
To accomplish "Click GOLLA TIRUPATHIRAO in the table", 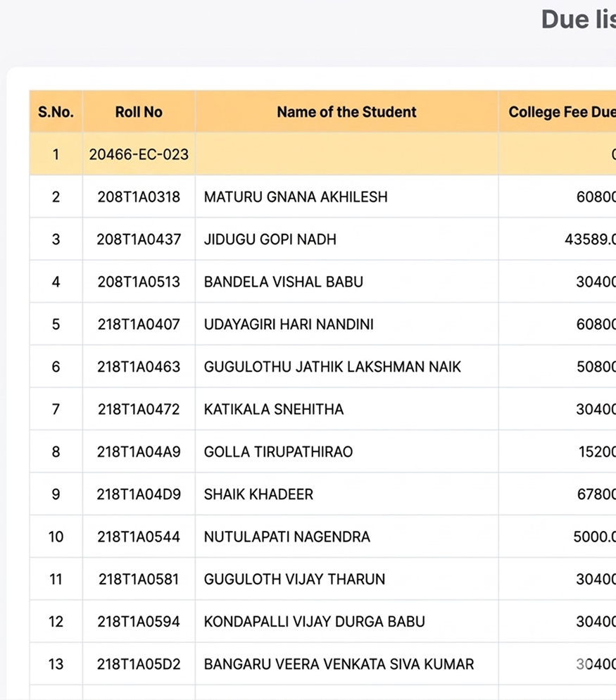I will click(x=278, y=451).
